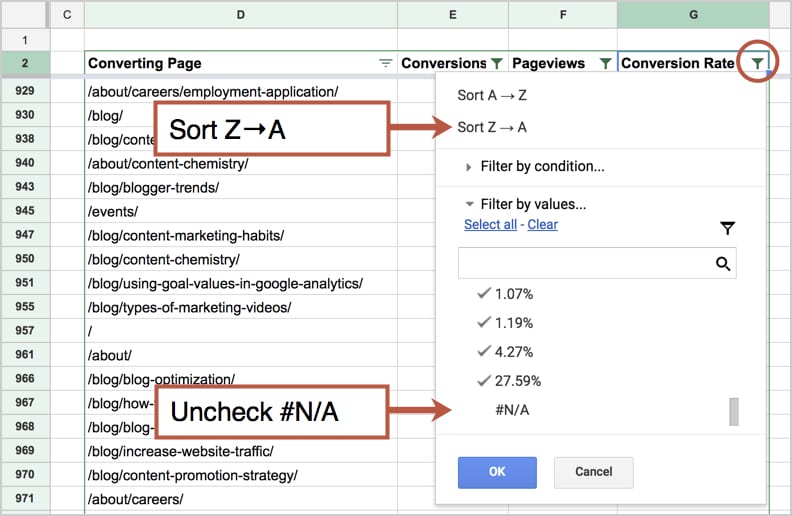
Task: Open the Conversions column filter icon
Action: [497, 63]
